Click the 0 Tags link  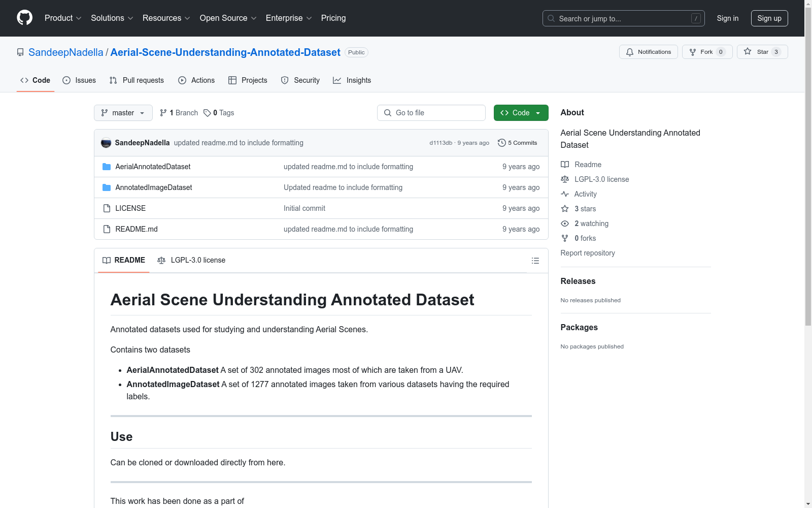coord(219,113)
